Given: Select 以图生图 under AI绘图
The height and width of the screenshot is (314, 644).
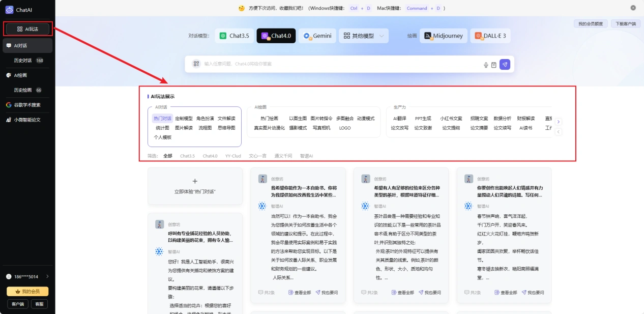Looking at the screenshot, I should tap(298, 118).
